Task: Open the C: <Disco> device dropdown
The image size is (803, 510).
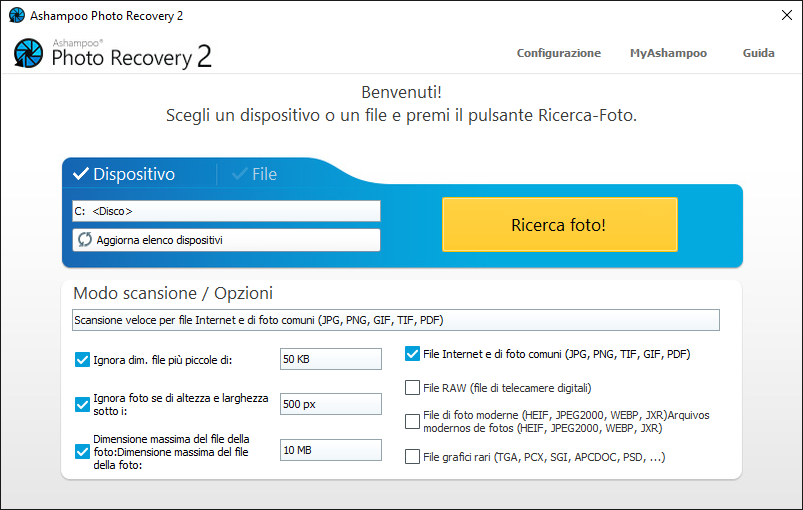Action: point(226,211)
